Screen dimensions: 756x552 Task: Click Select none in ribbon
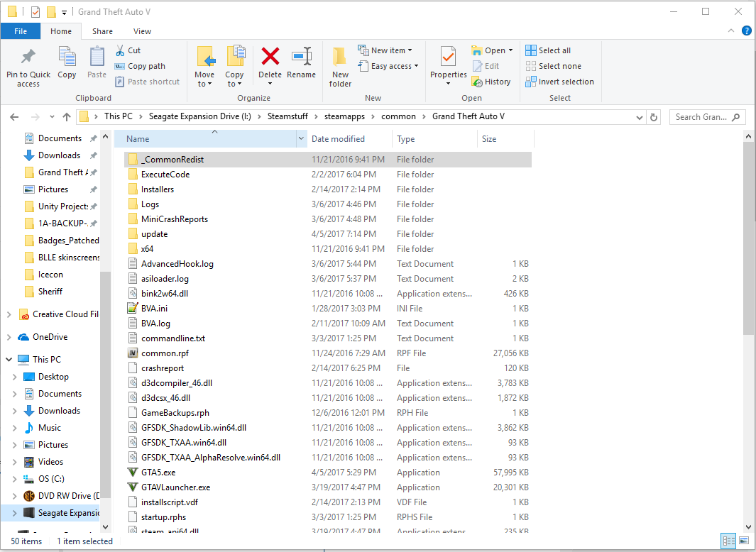[554, 66]
